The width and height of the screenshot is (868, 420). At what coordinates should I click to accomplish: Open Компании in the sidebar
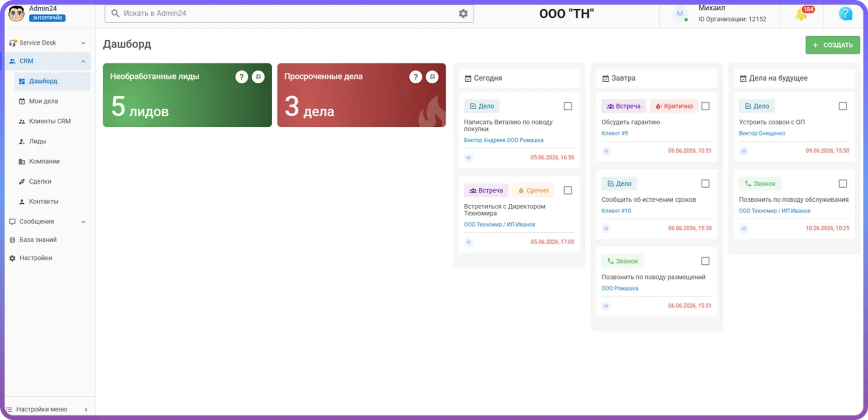(x=52, y=161)
